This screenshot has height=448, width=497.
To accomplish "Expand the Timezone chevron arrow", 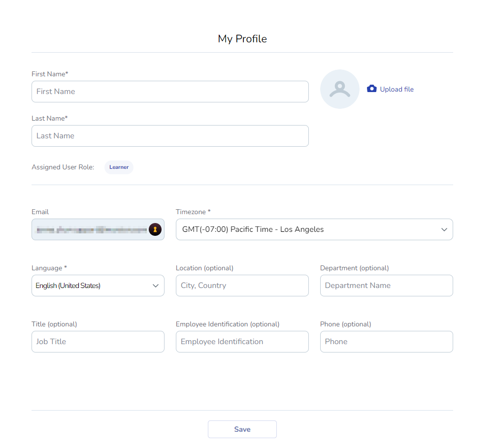I will pyautogui.click(x=444, y=229).
